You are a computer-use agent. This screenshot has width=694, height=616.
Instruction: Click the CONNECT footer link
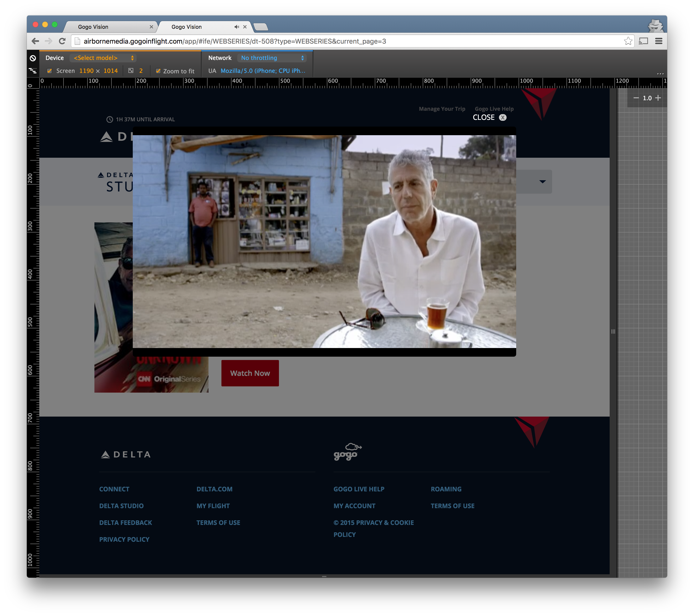114,489
